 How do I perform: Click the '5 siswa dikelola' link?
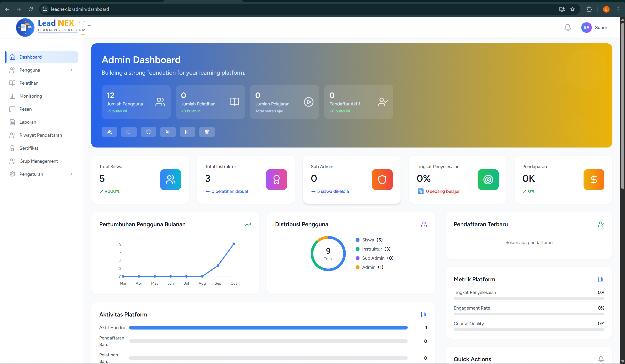(333, 191)
